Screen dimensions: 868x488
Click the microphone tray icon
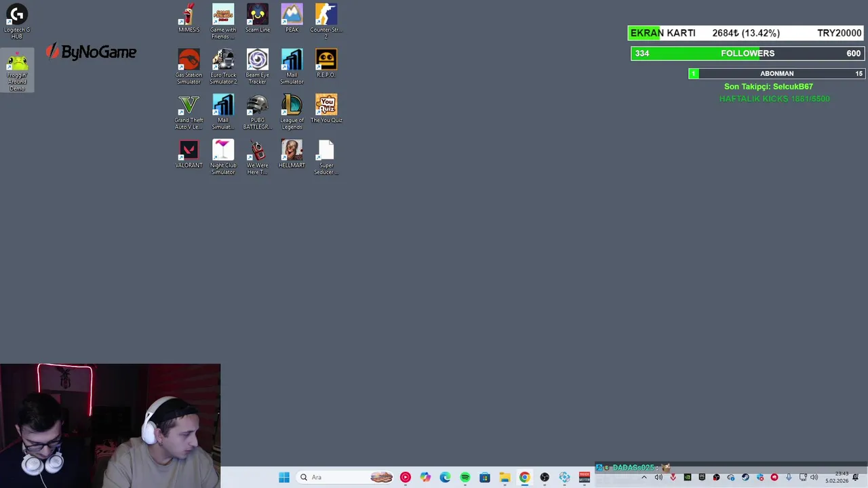(x=789, y=477)
